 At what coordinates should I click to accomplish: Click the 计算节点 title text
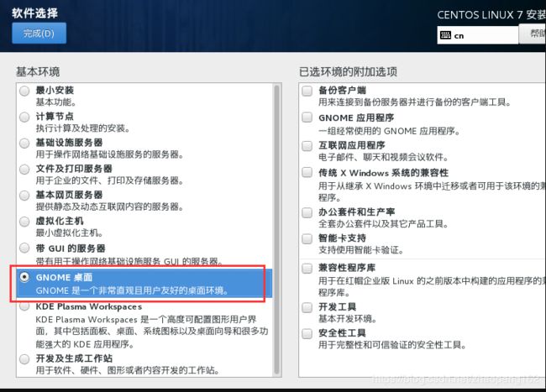click(x=55, y=117)
